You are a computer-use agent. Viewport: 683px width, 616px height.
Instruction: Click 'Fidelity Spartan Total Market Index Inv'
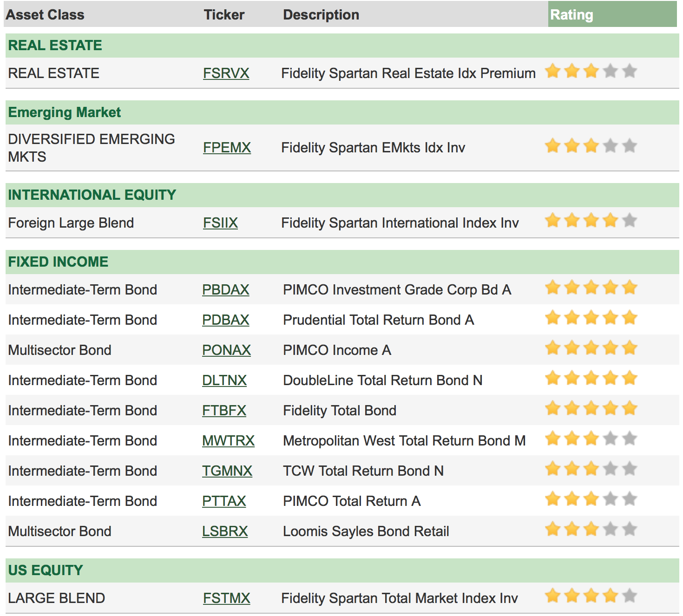click(x=400, y=598)
